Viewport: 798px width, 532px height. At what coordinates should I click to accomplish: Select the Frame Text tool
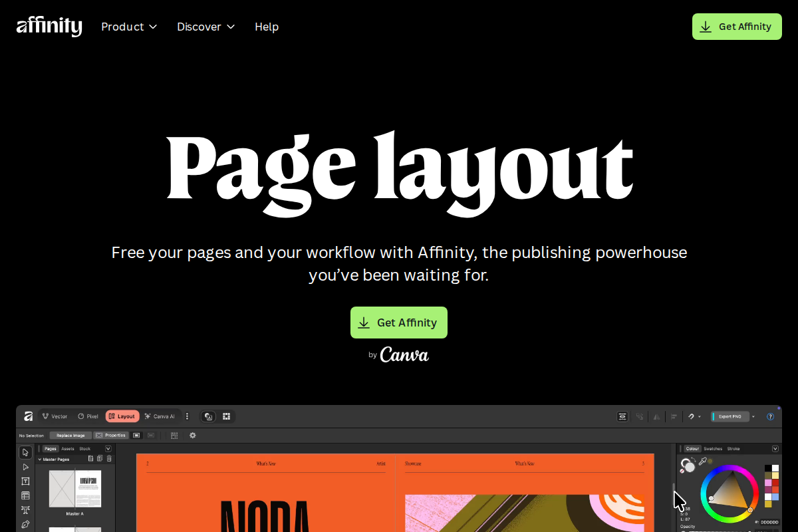point(25,481)
